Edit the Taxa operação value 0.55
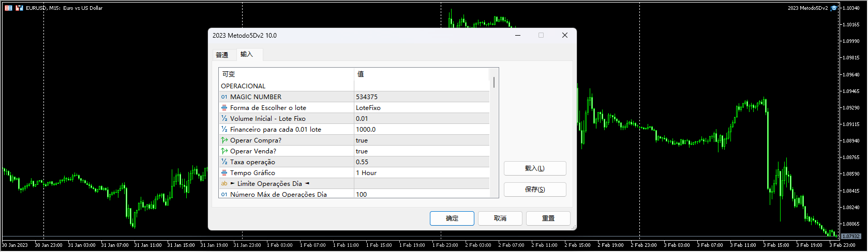 point(421,162)
